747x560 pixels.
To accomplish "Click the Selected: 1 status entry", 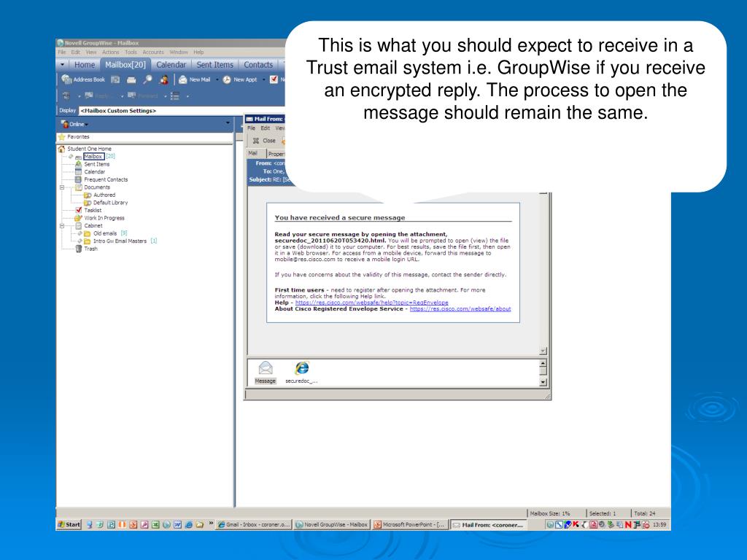I will tap(602, 513).
